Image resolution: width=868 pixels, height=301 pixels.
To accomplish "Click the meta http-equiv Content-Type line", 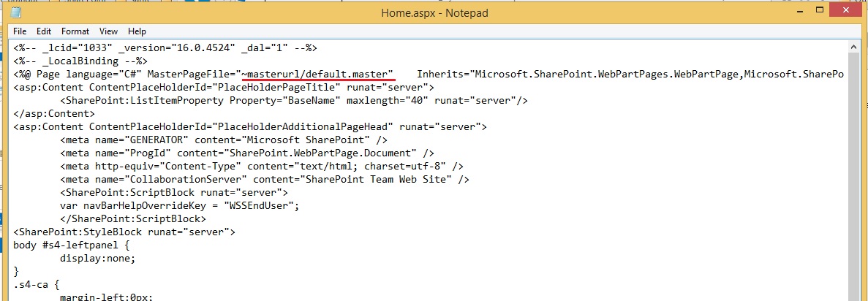I will pyautogui.click(x=262, y=166).
